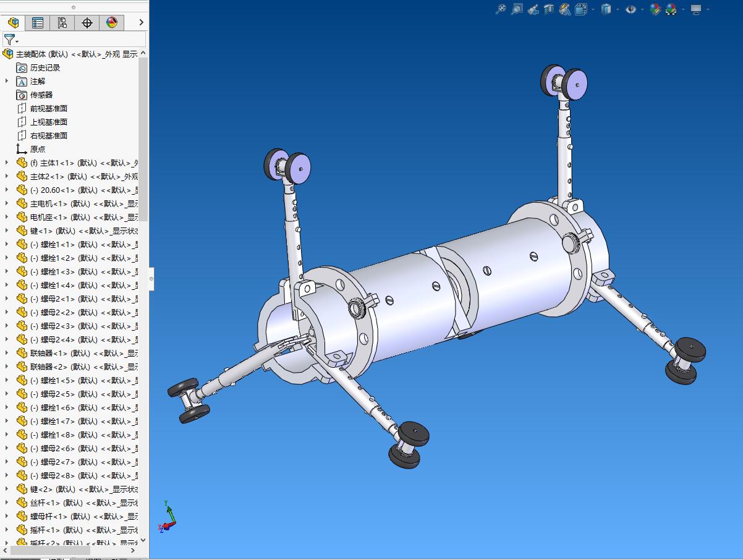Open the DisplayManager color ball tab

point(112,23)
